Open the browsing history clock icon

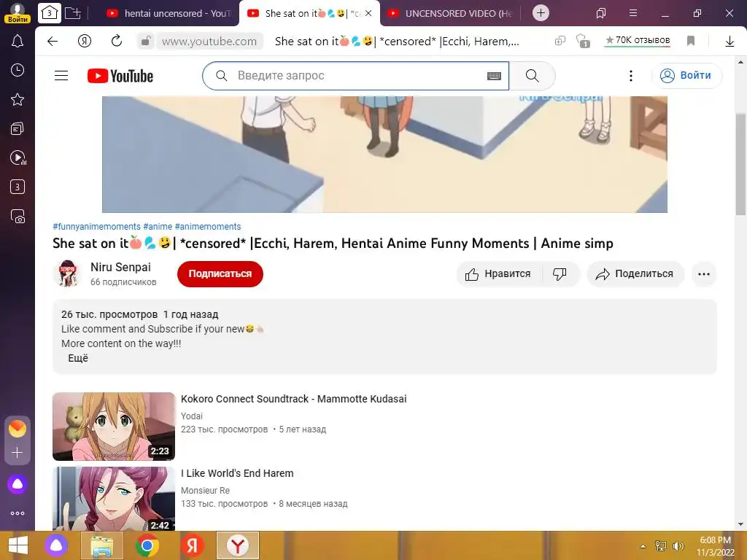[x=18, y=71]
